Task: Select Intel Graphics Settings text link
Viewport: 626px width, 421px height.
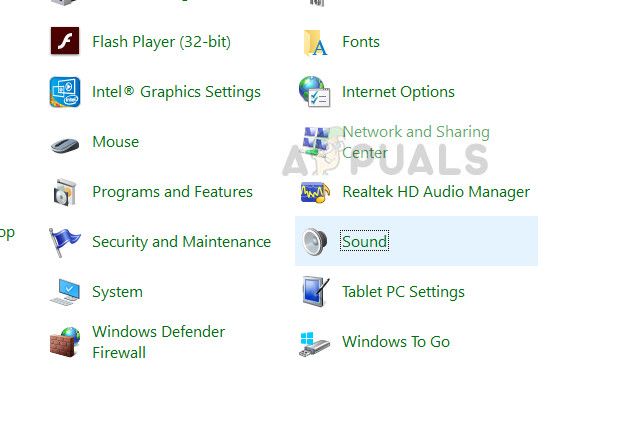Action: (176, 92)
